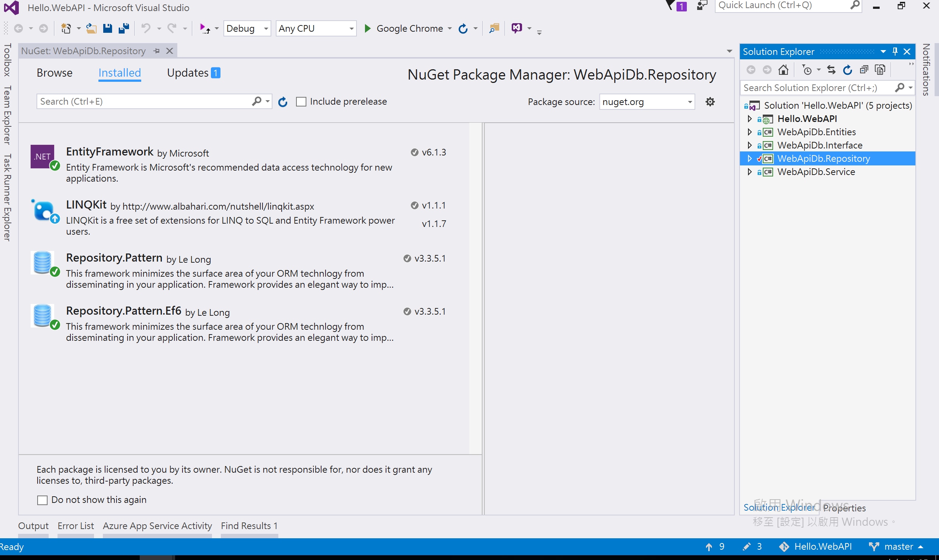Click the Navigate Backward toolbar arrow
Viewport: 939px width, 560px height.
tap(18, 28)
